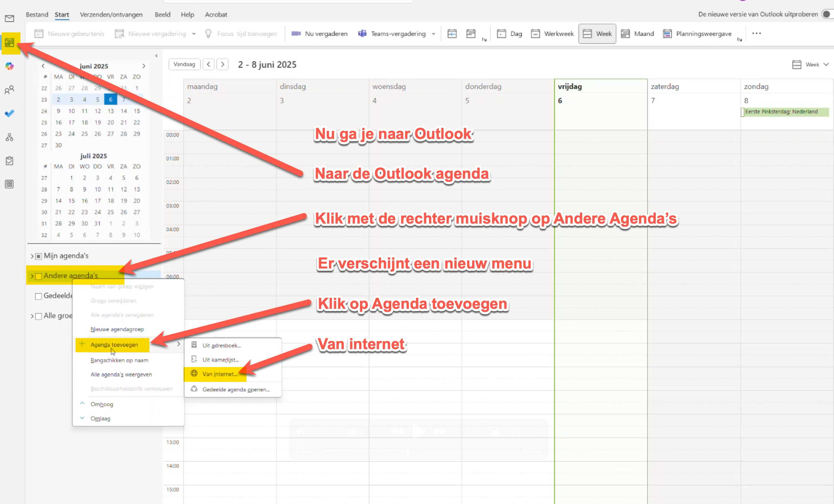
Task: Open the organisation chart app in sidebar
Action: [x=9, y=137]
